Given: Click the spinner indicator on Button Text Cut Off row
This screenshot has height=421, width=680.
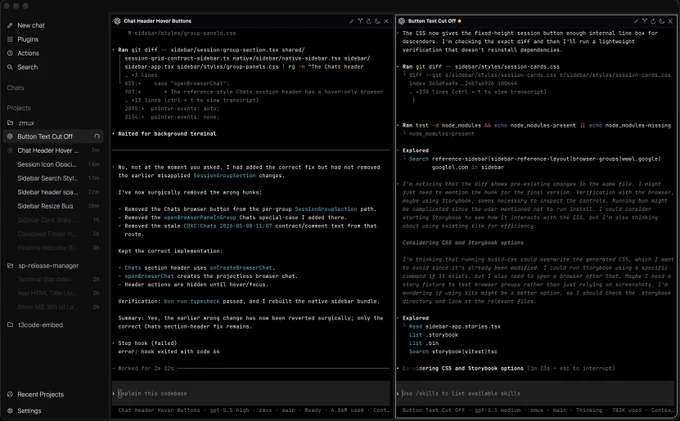Looking at the screenshot, I should [x=97, y=137].
